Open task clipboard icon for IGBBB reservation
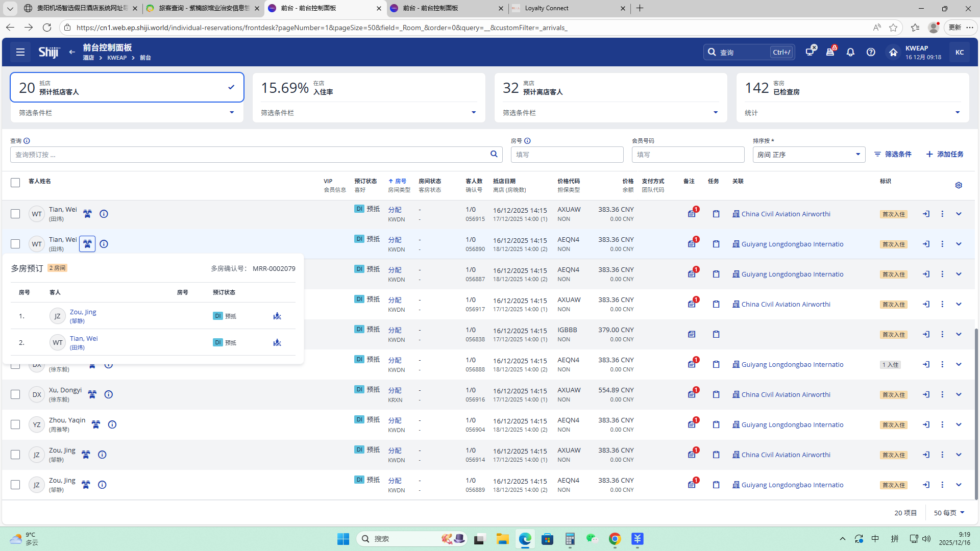 716,334
